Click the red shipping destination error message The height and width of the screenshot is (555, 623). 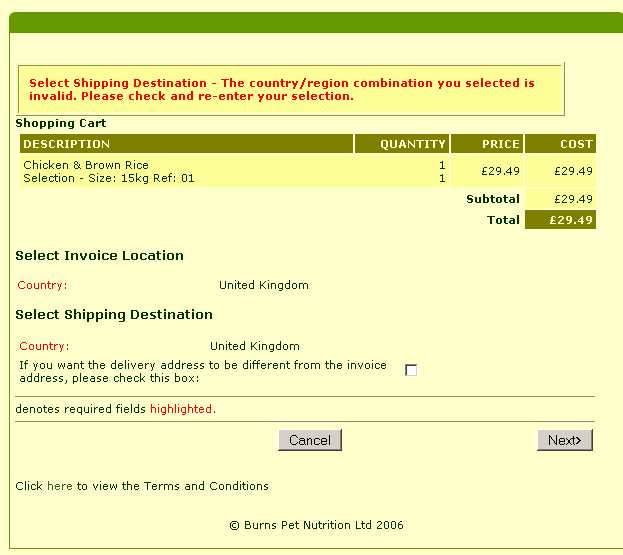[x=281, y=90]
